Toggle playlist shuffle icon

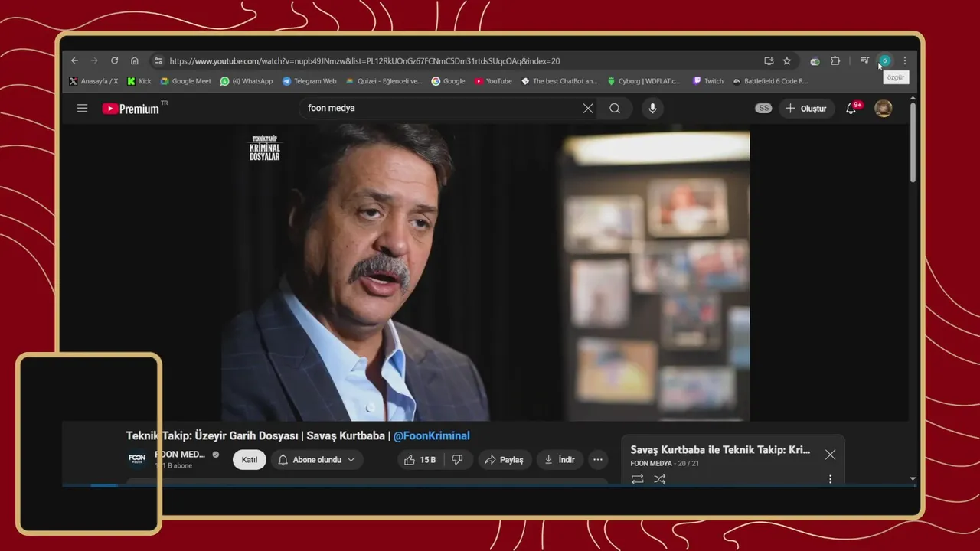(x=660, y=479)
